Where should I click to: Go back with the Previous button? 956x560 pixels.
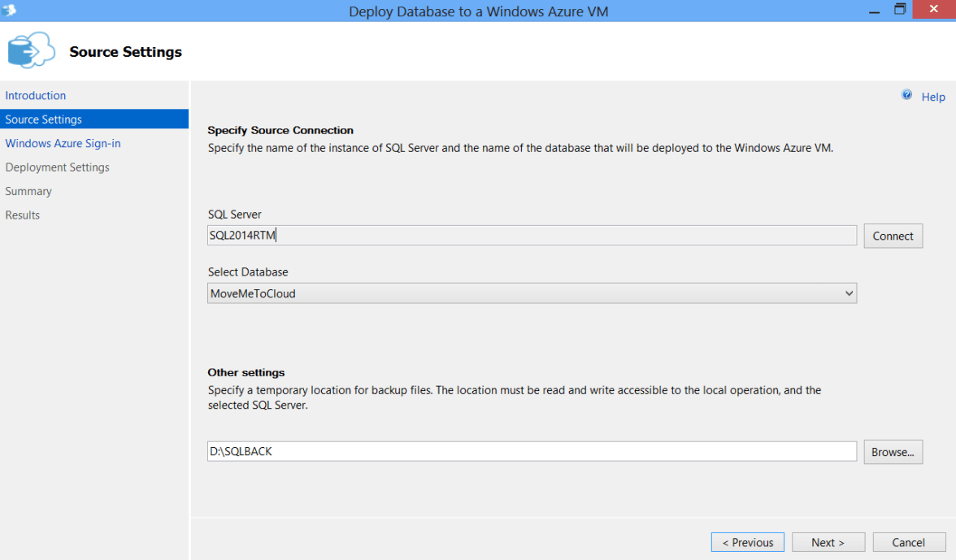tap(747, 542)
